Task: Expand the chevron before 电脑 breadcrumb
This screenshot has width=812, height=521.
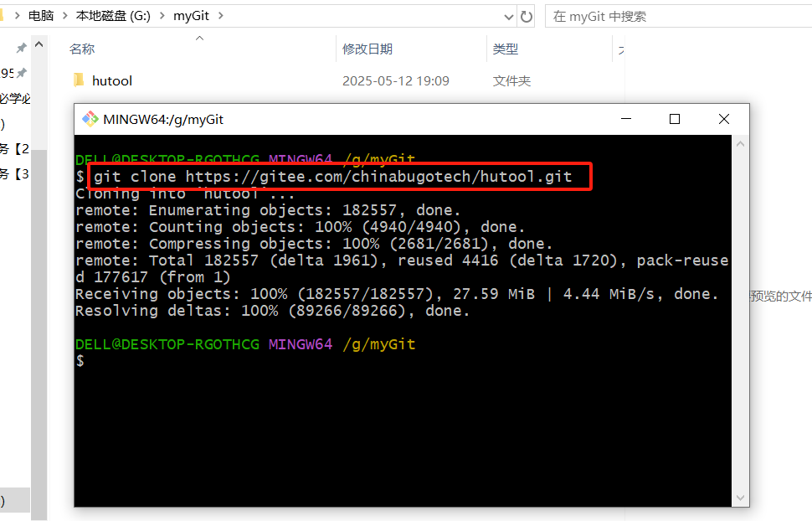Action: coord(17,16)
